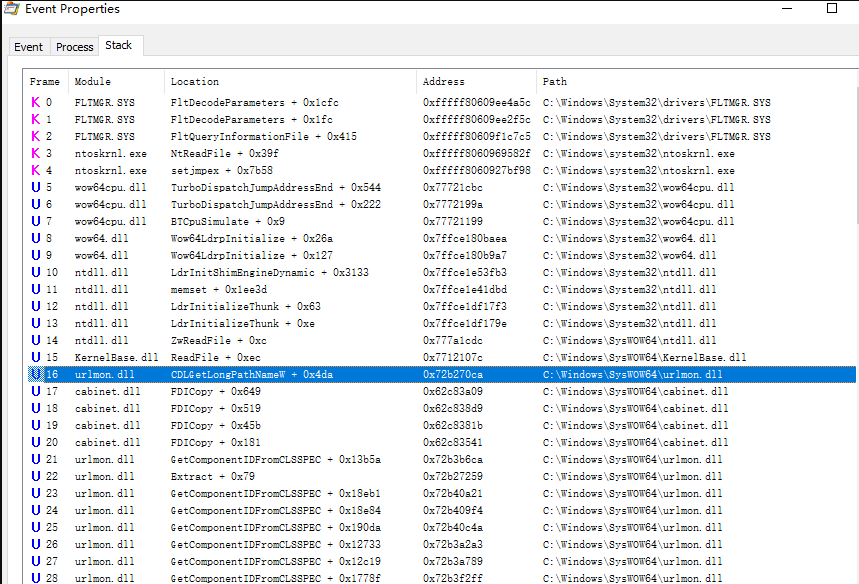Select CDLGetLongPathNameW + 0x4da location
This screenshot has height=584, width=859.
pos(251,374)
